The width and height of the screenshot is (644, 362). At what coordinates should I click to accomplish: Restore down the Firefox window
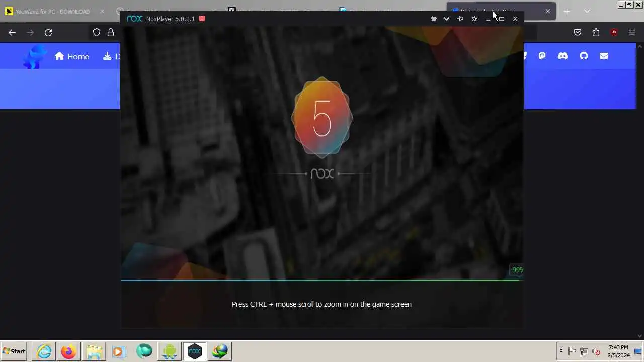629,5
